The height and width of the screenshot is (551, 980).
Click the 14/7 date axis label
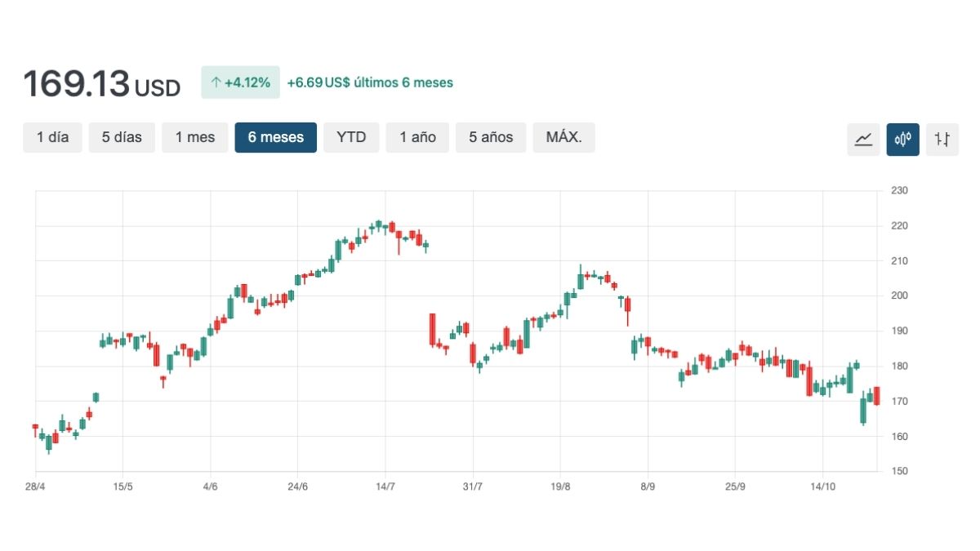tap(385, 487)
